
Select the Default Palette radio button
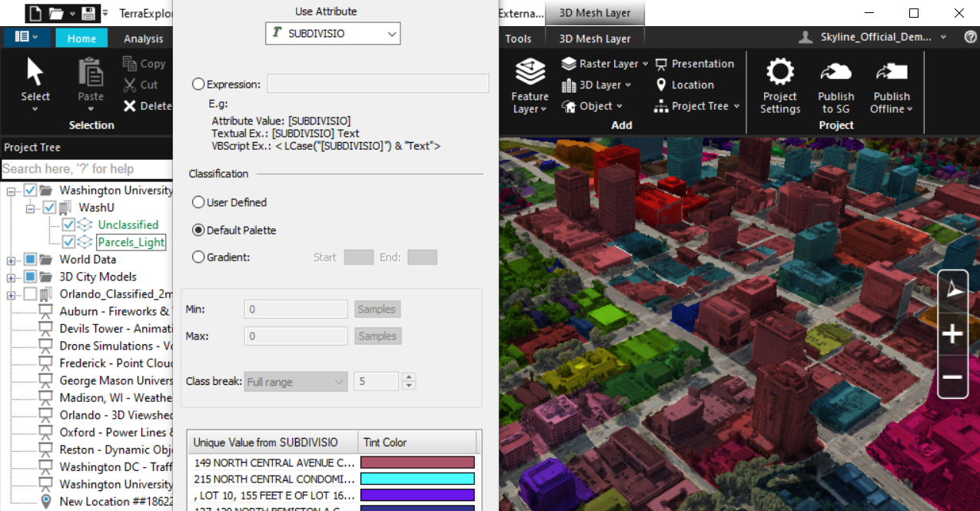(198, 230)
